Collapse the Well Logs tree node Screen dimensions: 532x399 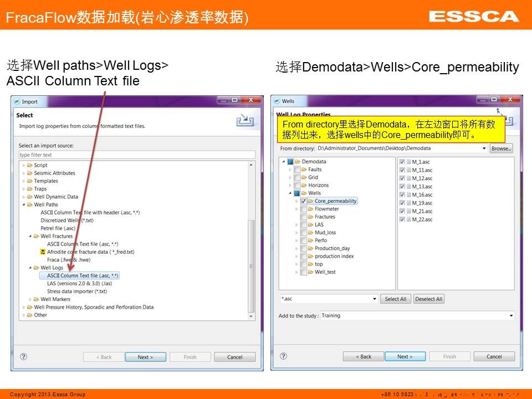tap(30, 268)
